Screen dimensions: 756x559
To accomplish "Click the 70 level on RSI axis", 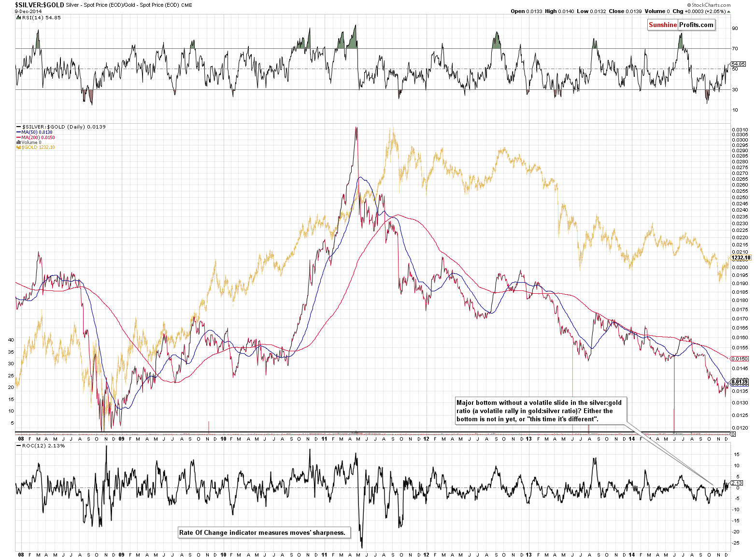I will [x=735, y=49].
